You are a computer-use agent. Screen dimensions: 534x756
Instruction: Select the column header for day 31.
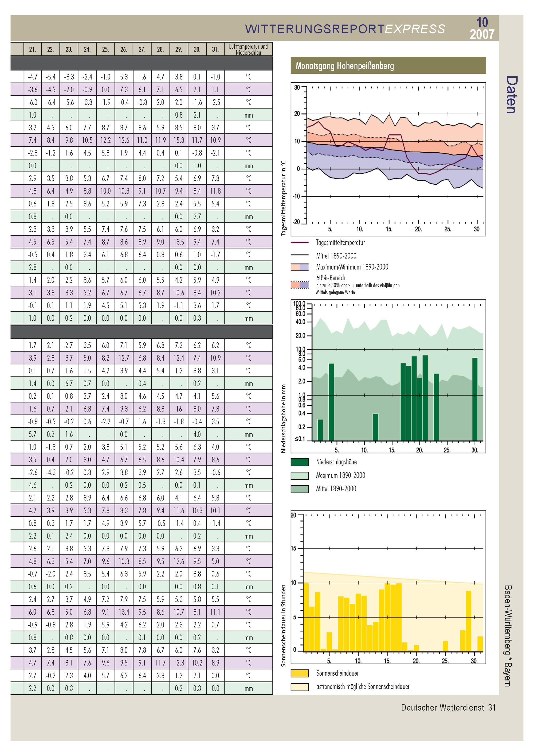(215, 49)
